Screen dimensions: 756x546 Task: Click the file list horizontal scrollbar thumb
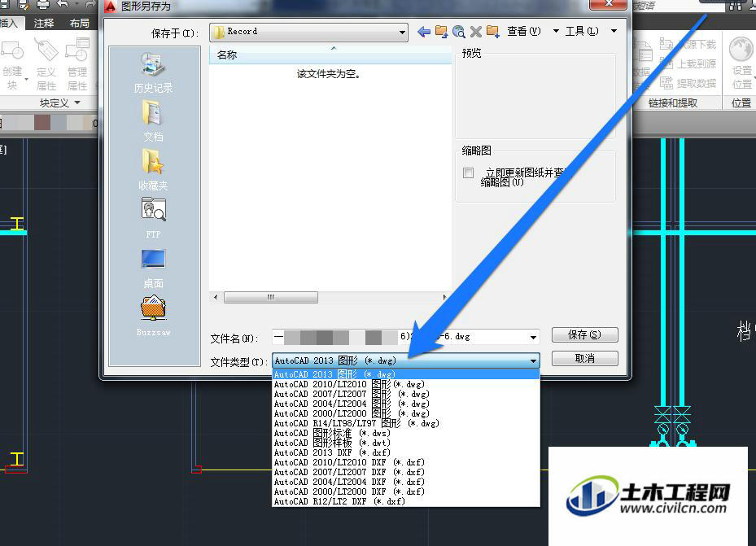(x=270, y=297)
